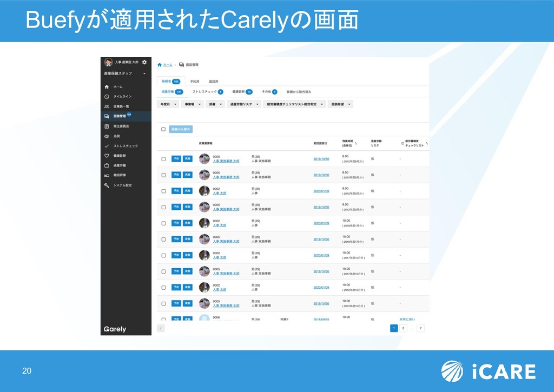Select the 過重労働 sub-tab
554x392 pixels.
[x=172, y=92]
